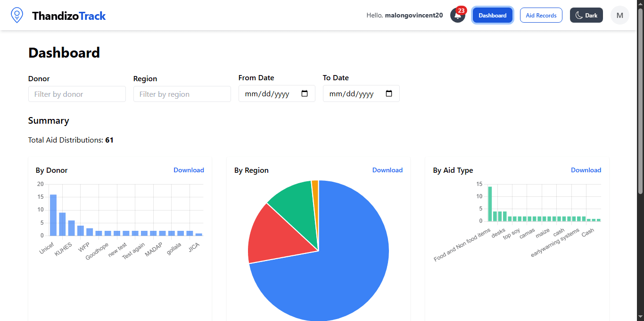Download the By Aid Type chart data
Viewport: 644px width, 321px height.
click(x=586, y=170)
